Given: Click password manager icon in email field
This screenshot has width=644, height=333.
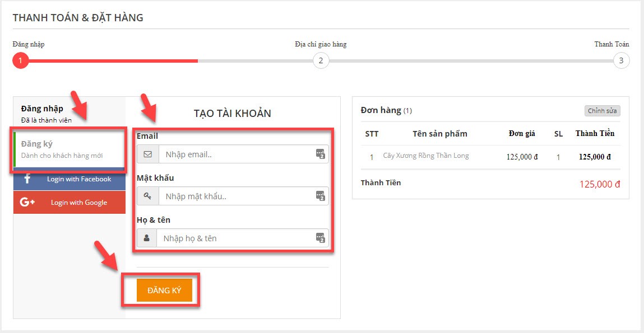Looking at the screenshot, I should coord(321,154).
